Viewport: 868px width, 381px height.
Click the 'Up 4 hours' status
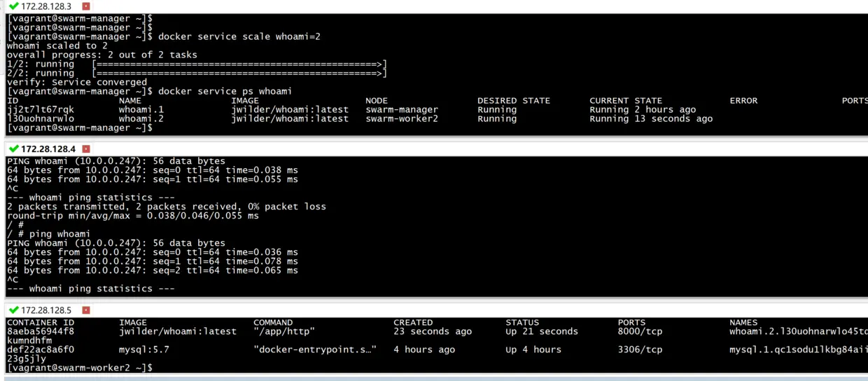pyautogui.click(x=533, y=349)
